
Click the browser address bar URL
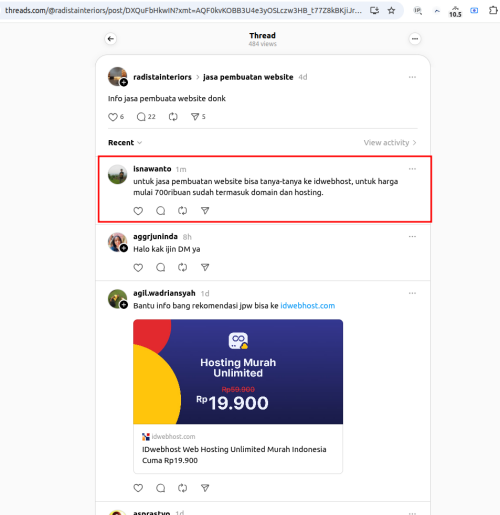click(183, 10)
